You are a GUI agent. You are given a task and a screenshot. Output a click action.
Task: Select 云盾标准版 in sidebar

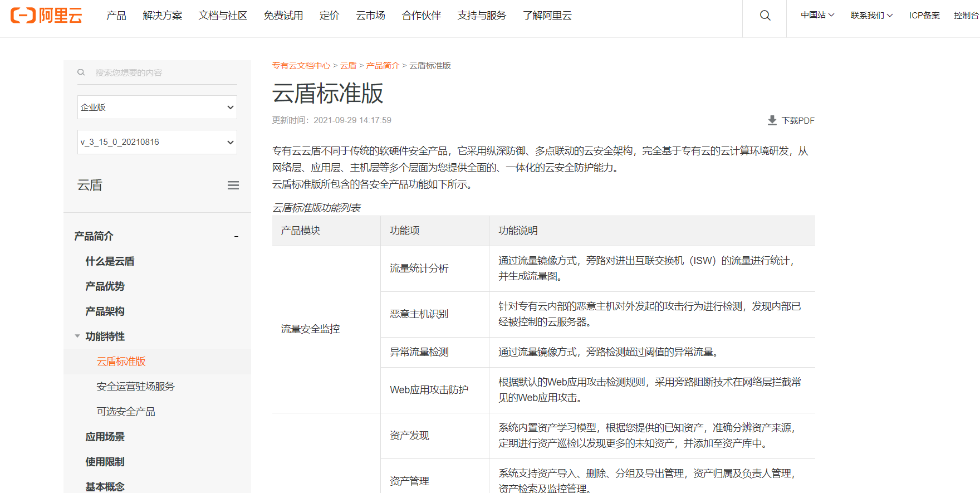(121, 362)
